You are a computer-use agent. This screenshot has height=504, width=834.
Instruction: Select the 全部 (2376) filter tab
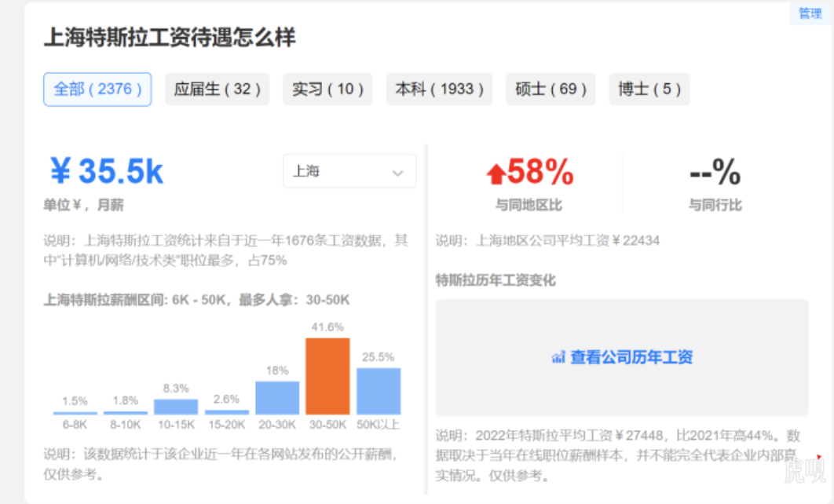click(97, 89)
